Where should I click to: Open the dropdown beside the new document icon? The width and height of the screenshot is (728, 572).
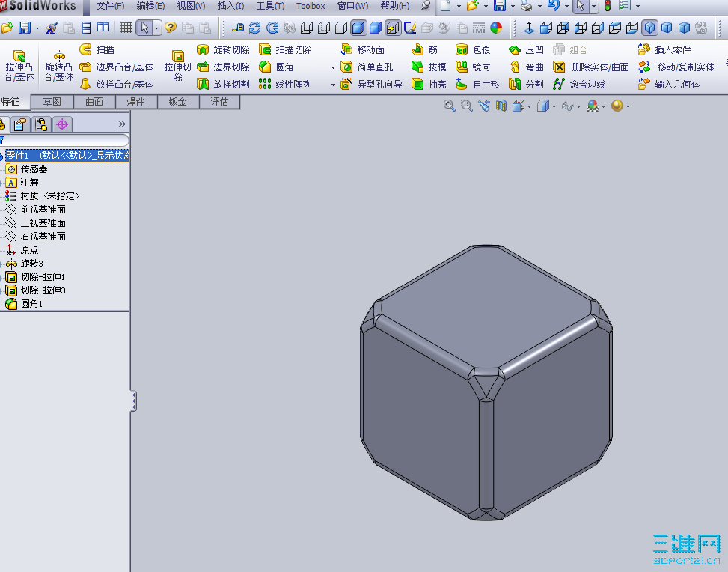click(x=459, y=7)
